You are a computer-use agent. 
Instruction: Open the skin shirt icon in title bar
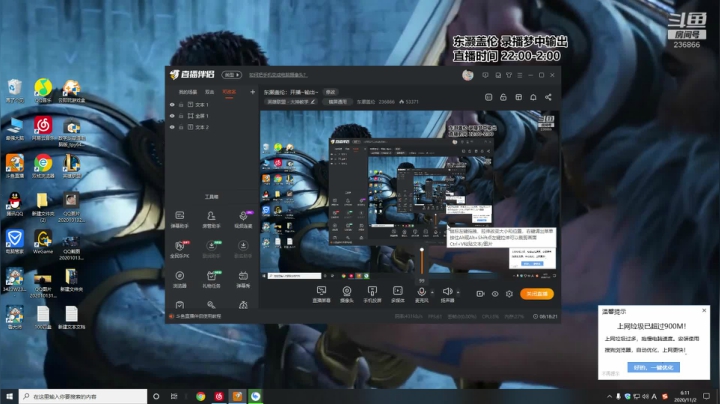click(x=509, y=75)
